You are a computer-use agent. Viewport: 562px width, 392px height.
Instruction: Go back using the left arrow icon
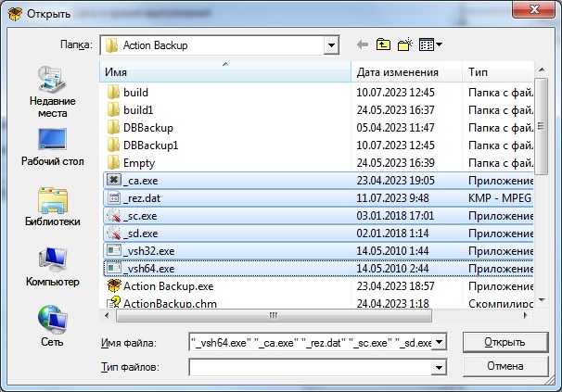363,44
